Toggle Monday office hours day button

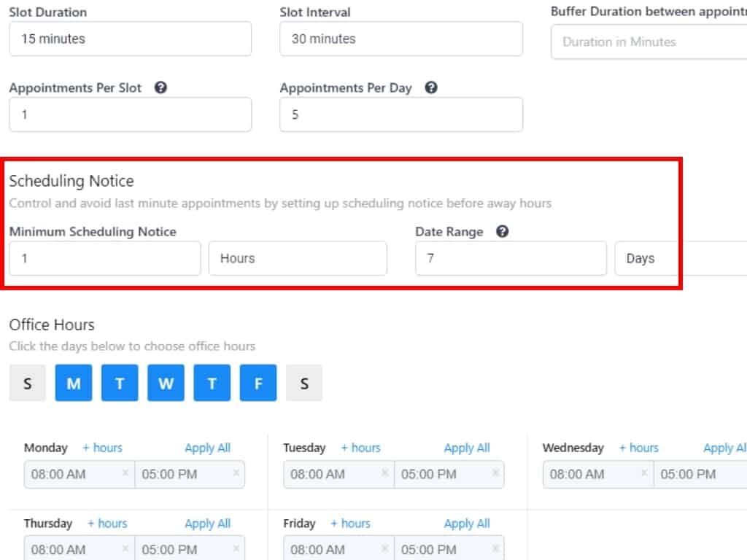pos(74,383)
